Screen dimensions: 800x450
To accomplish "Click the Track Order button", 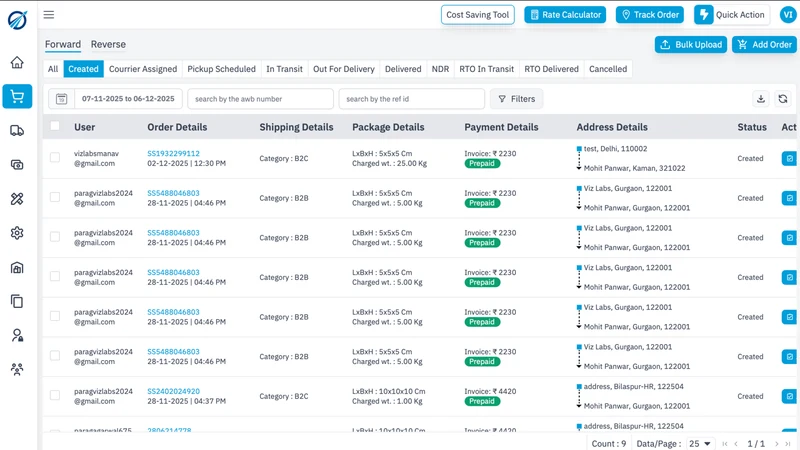I will [650, 15].
